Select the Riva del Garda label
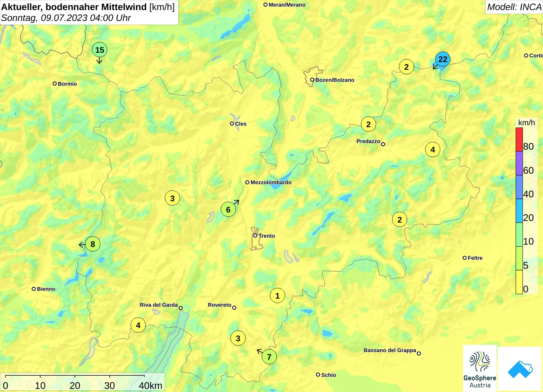The width and height of the screenshot is (543, 392). point(159,305)
